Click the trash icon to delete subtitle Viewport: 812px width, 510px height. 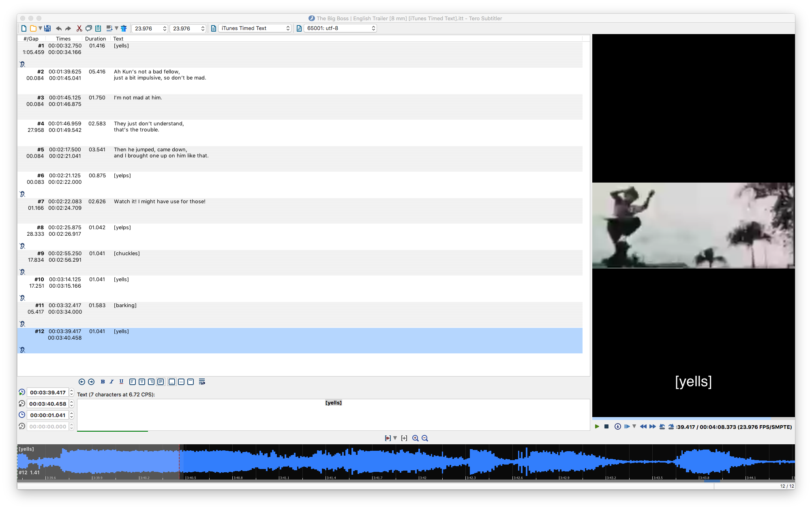124,28
